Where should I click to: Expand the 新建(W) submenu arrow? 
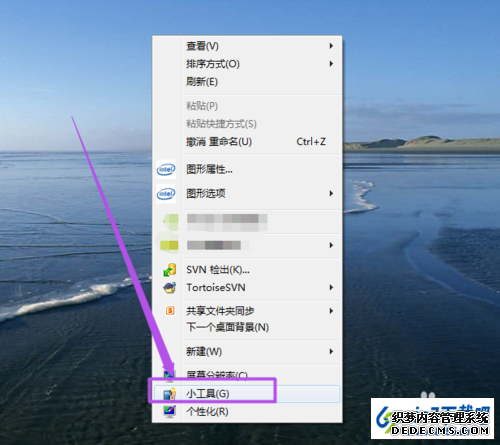(331, 351)
